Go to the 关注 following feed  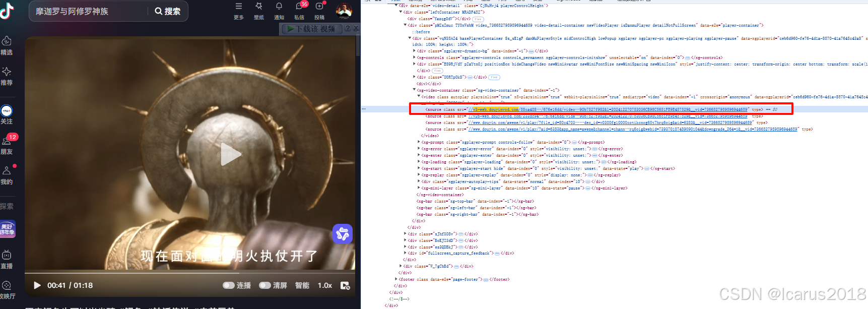pyautogui.click(x=7, y=115)
